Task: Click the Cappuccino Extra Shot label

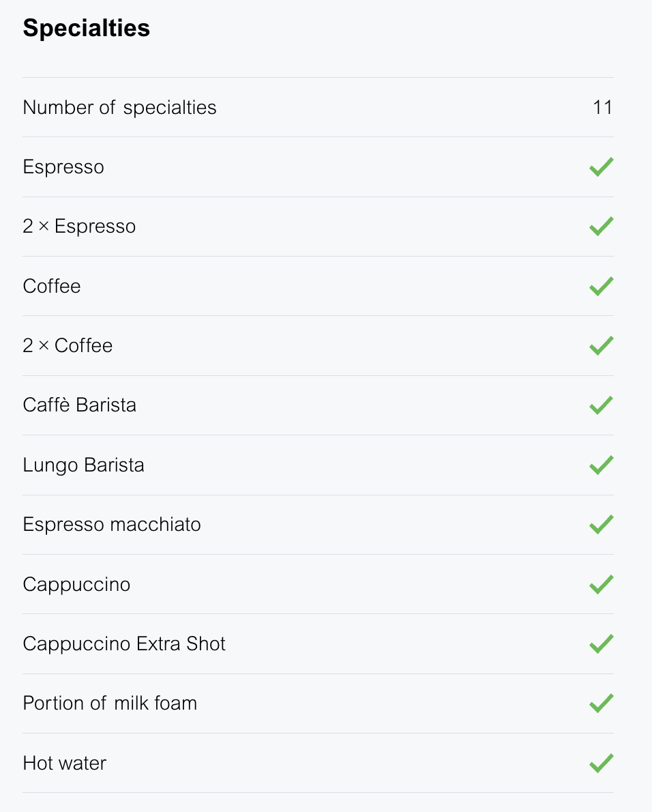Action: pos(124,644)
